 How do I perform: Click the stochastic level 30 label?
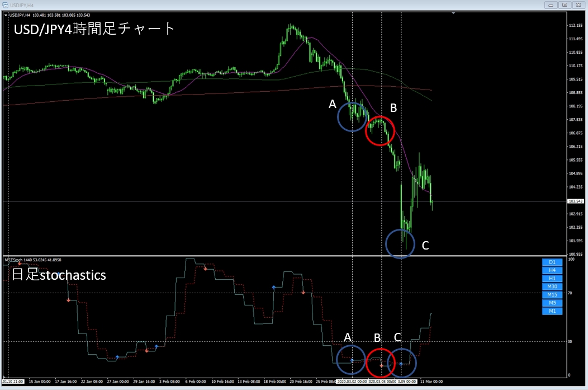570,341
